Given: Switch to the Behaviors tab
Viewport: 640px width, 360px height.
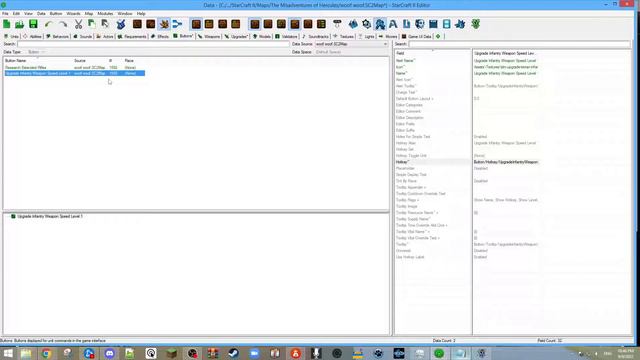Looking at the screenshot, I should tap(57, 36).
